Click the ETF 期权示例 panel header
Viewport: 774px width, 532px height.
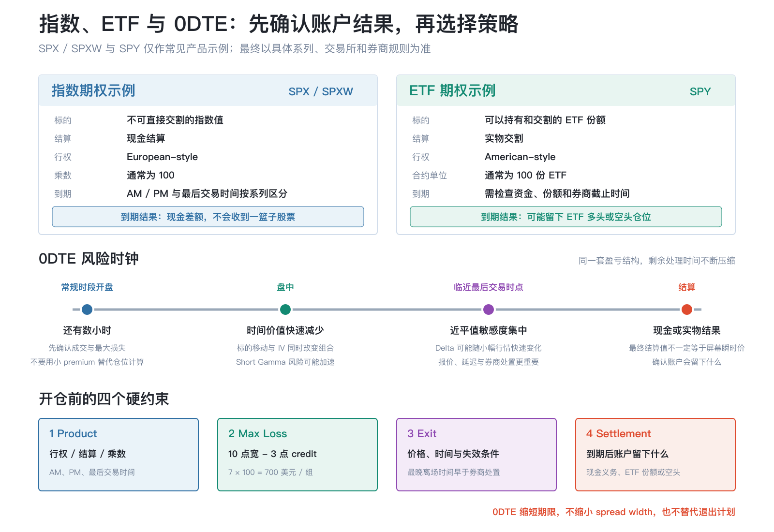[x=566, y=90]
